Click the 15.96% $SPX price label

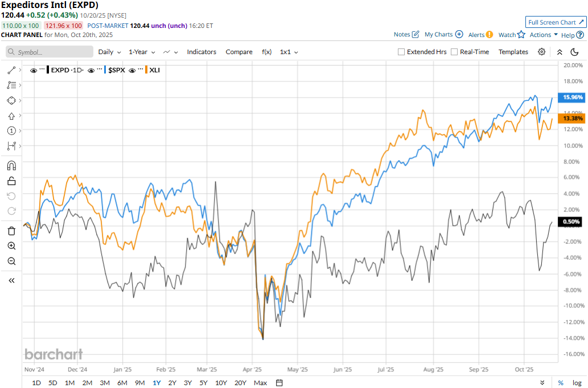click(572, 97)
